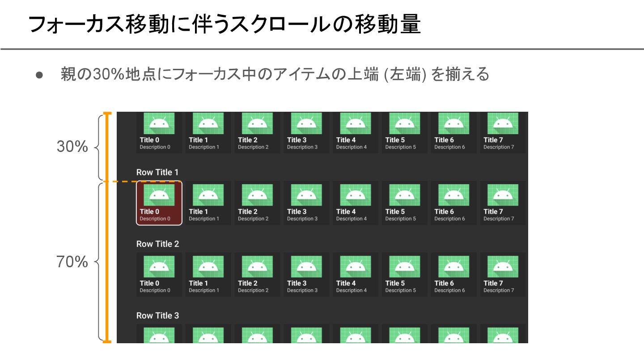Click the slide title "フォーカス移動に伴うスクロールの移動量"
The height and width of the screenshot is (362, 644).
tap(225, 25)
